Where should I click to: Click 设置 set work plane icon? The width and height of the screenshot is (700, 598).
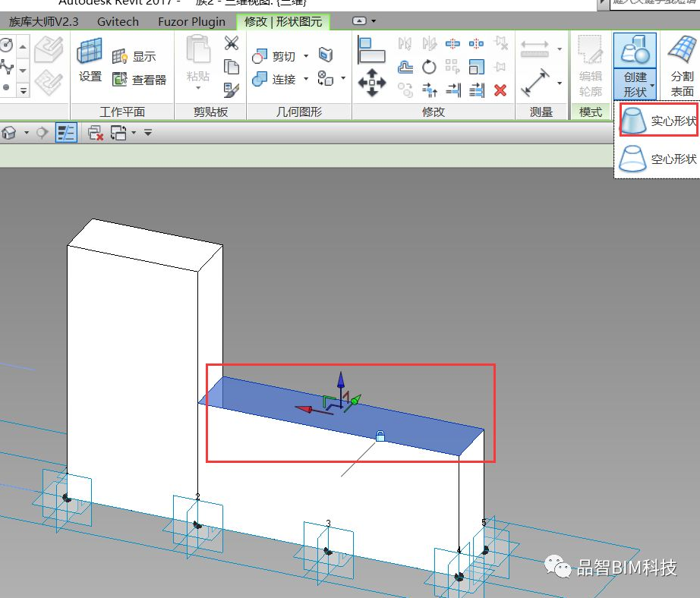tap(90, 59)
